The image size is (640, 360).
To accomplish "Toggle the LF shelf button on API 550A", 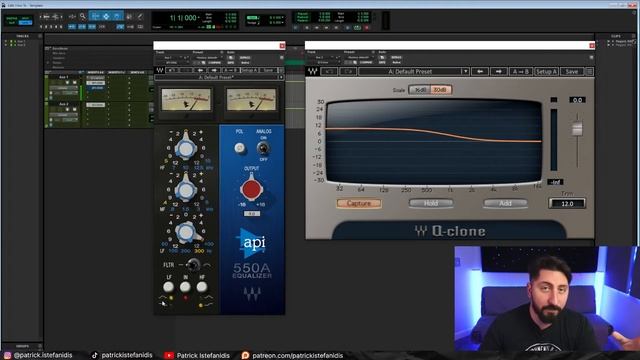I will pos(168,287).
